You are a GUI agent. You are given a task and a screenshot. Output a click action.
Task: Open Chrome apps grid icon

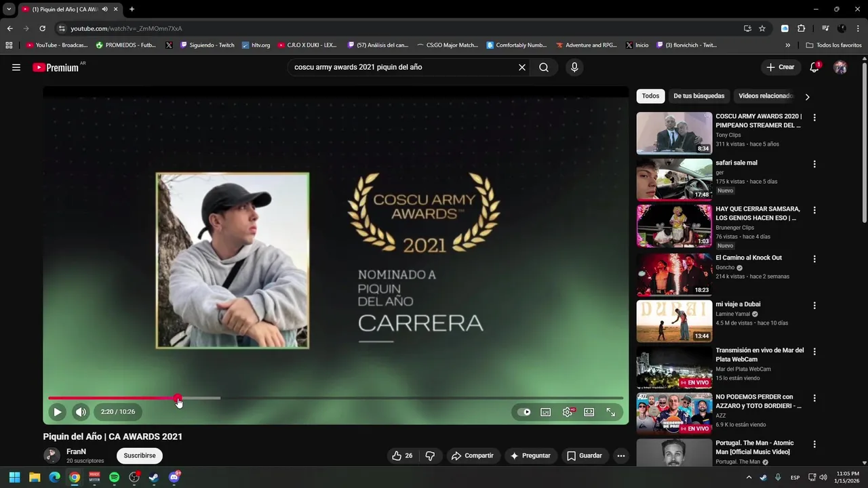tap(9, 45)
